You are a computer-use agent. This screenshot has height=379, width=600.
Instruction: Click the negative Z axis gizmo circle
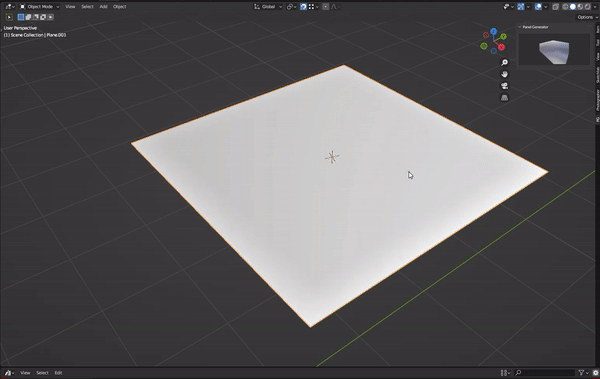tap(494, 51)
